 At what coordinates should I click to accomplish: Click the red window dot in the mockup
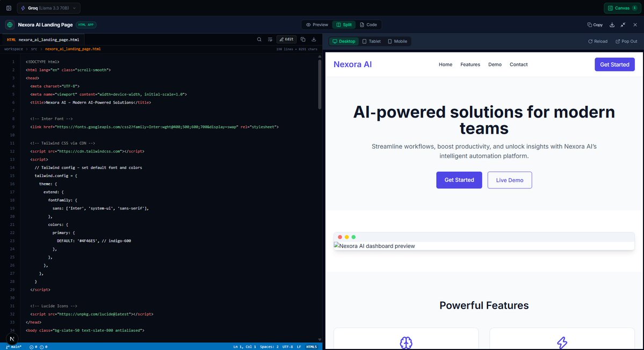[x=339, y=237]
